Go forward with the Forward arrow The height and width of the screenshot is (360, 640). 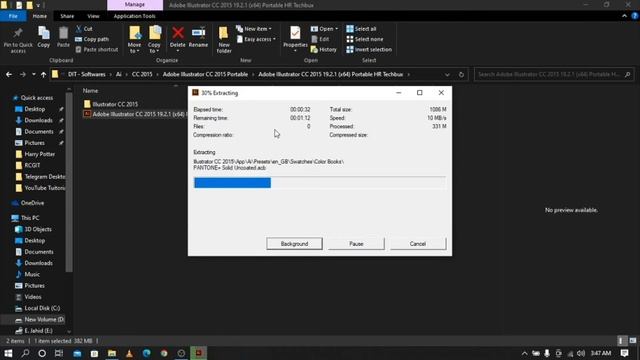23,74
